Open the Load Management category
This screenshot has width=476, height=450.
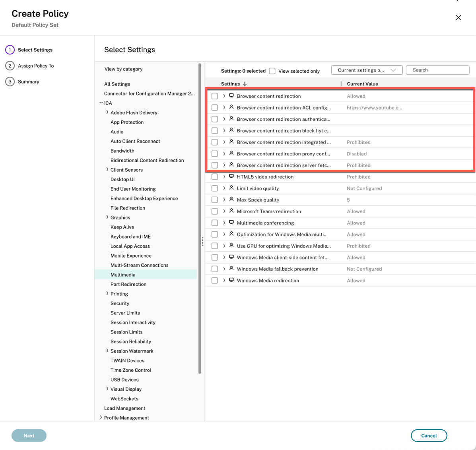(125, 408)
